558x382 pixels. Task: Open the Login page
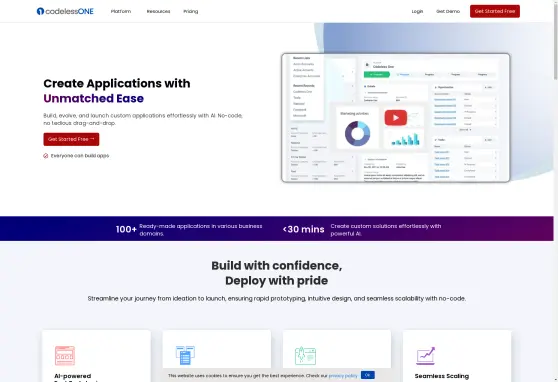click(x=417, y=11)
